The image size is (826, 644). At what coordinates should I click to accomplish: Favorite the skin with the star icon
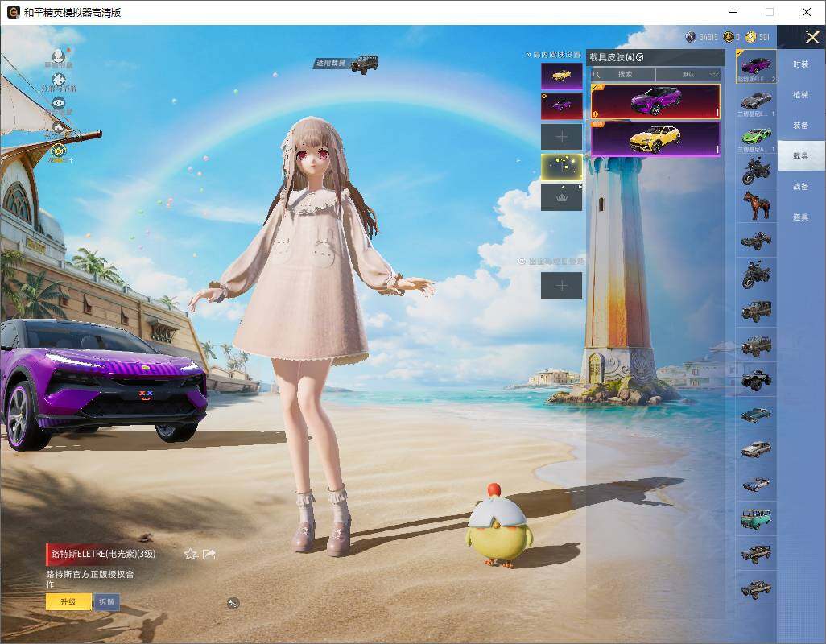click(191, 554)
